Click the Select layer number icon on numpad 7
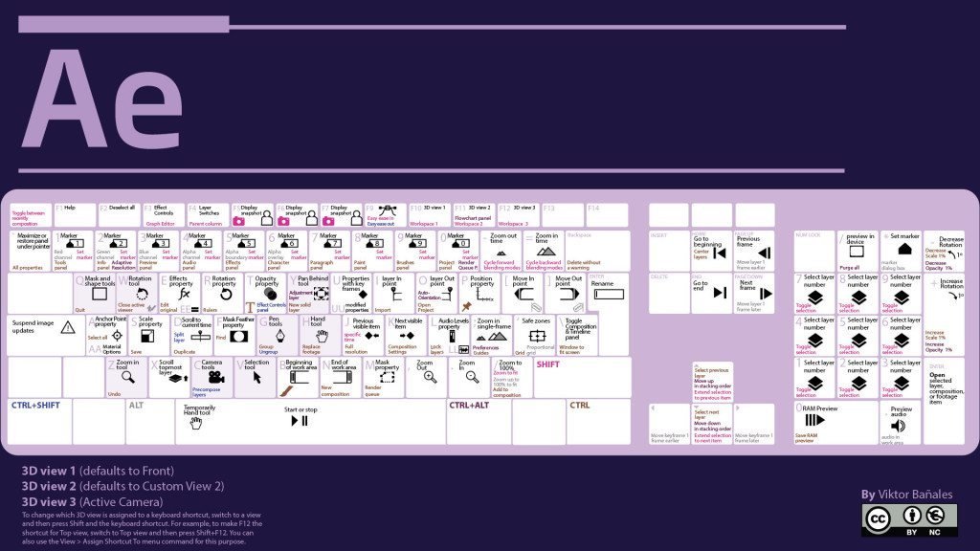 coord(815,297)
